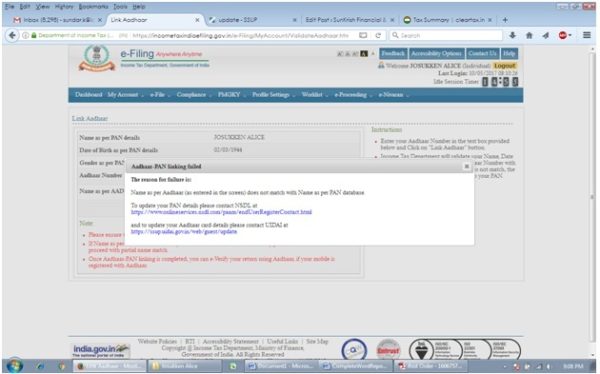Open the hamburger menu icon in Firefox

pyautogui.click(x=587, y=35)
